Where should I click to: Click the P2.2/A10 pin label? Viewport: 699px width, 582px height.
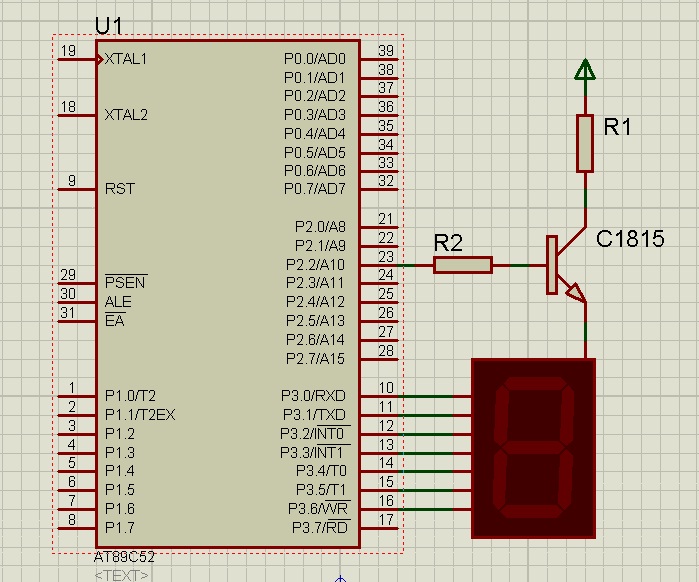click(315, 265)
